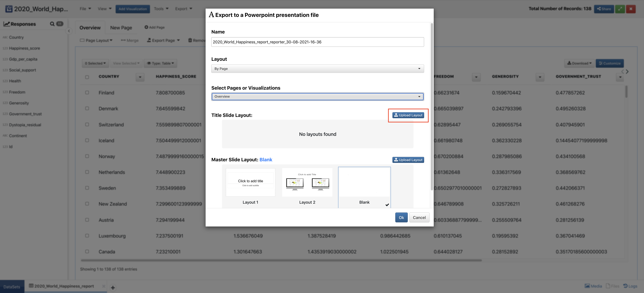Check the Norway row checkbox
644x293 pixels.
coord(87,156)
